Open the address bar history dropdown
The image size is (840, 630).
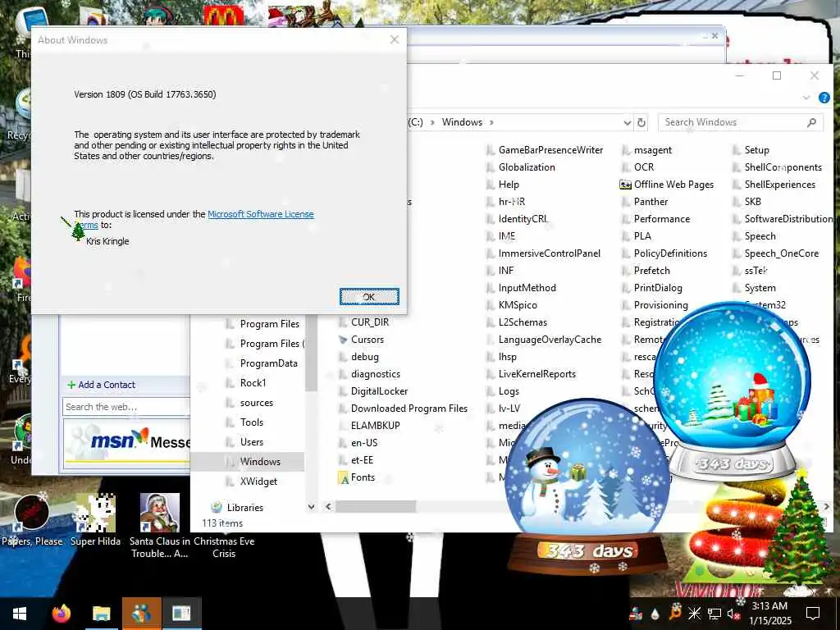coord(627,123)
